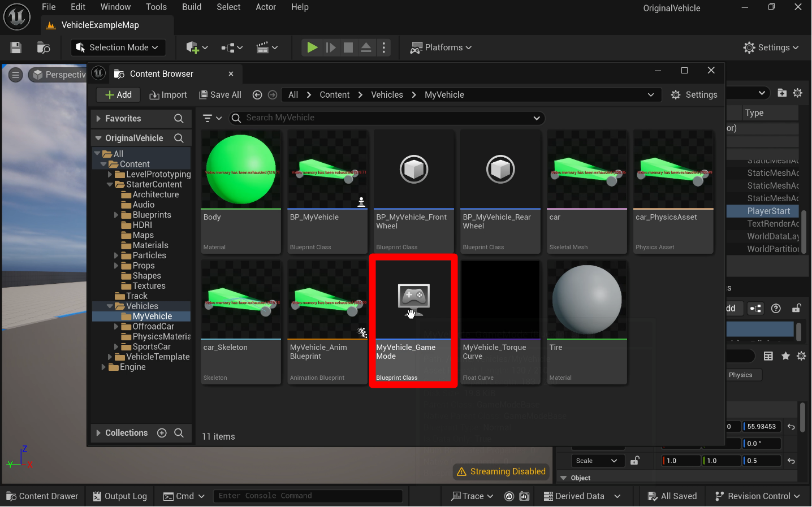Open the Window menu
This screenshot has width=812, height=507.
[115, 7]
